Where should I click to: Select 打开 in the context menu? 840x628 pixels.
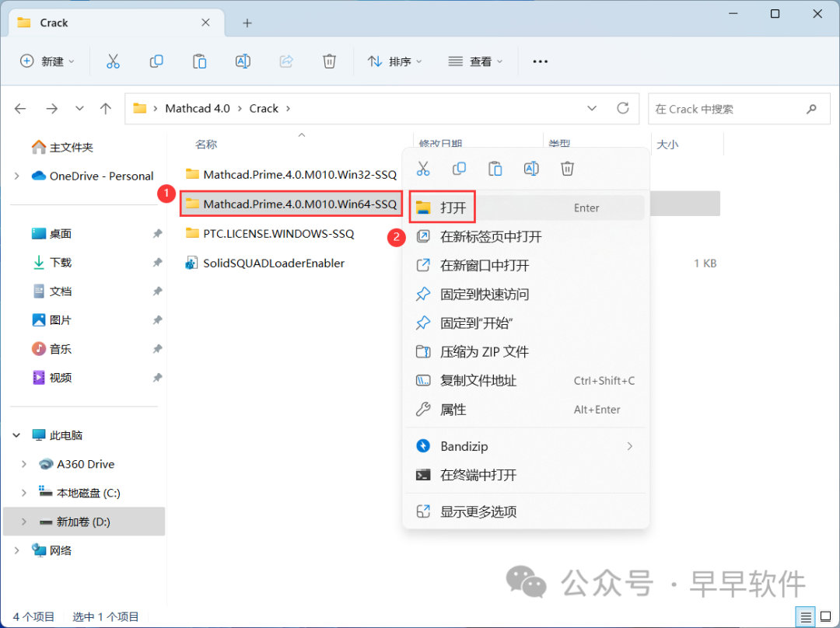pyautogui.click(x=526, y=208)
